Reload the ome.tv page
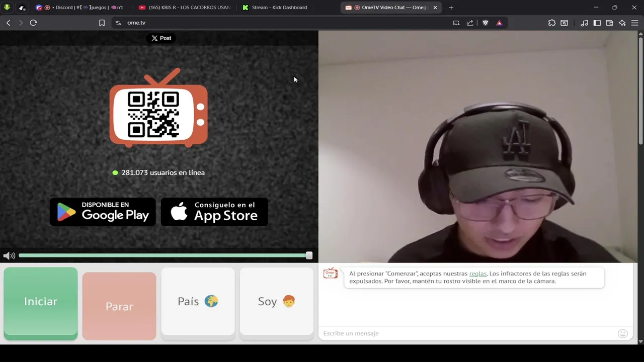The image size is (644, 362). coord(33,23)
